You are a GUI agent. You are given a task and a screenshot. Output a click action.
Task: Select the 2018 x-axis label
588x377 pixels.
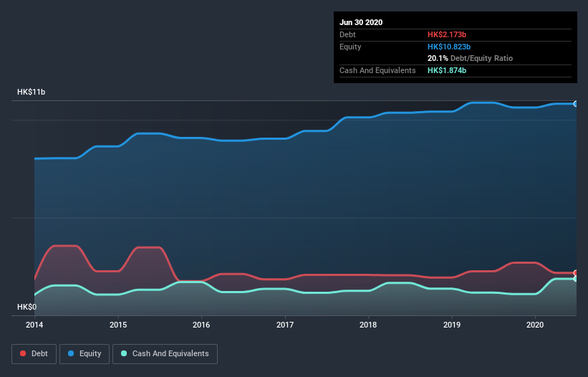(368, 325)
